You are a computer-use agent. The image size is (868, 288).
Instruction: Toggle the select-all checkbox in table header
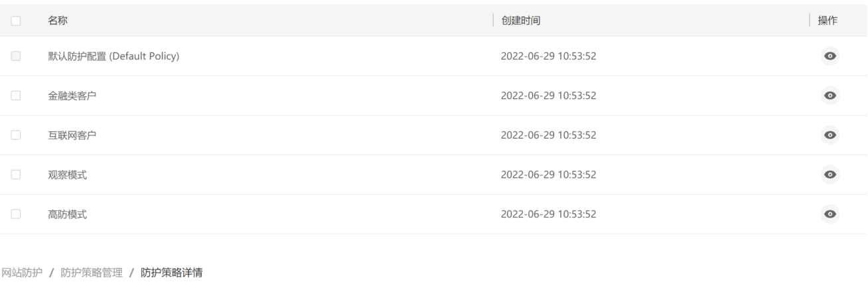click(16, 21)
